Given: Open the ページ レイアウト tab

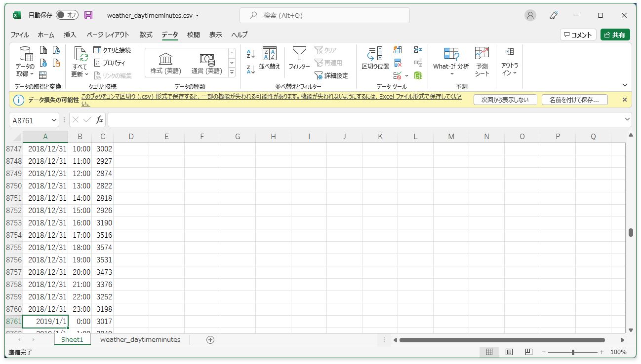Looking at the screenshot, I should click(108, 35).
